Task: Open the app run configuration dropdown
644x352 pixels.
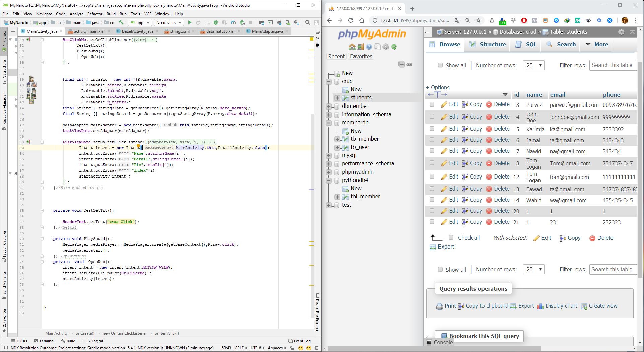Action: pyautogui.click(x=140, y=23)
